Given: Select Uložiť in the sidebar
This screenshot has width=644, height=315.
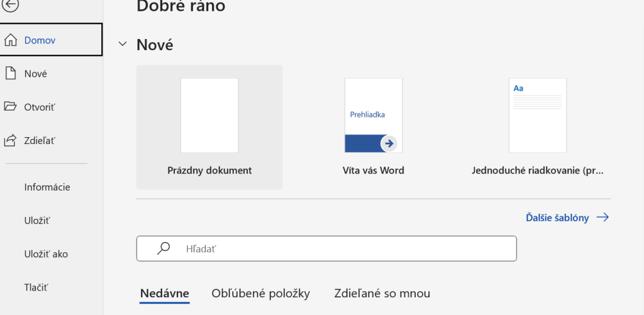Looking at the screenshot, I should pyautogui.click(x=37, y=221).
